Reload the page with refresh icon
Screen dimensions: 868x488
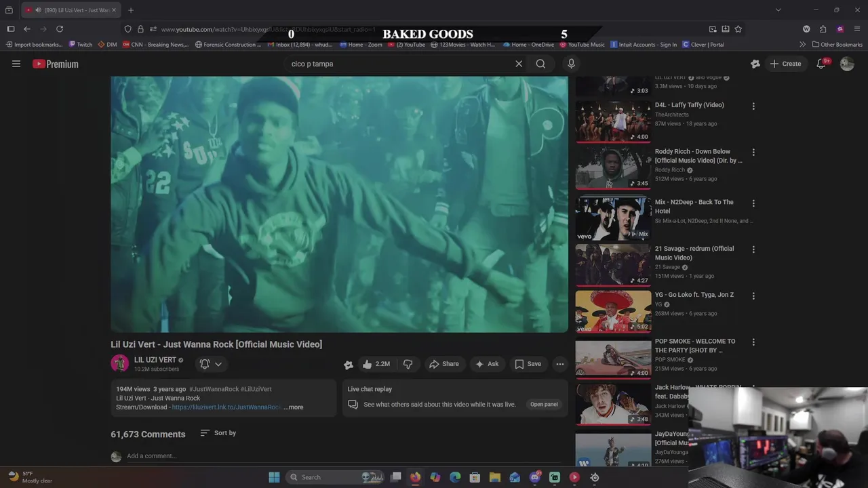pyautogui.click(x=60, y=29)
